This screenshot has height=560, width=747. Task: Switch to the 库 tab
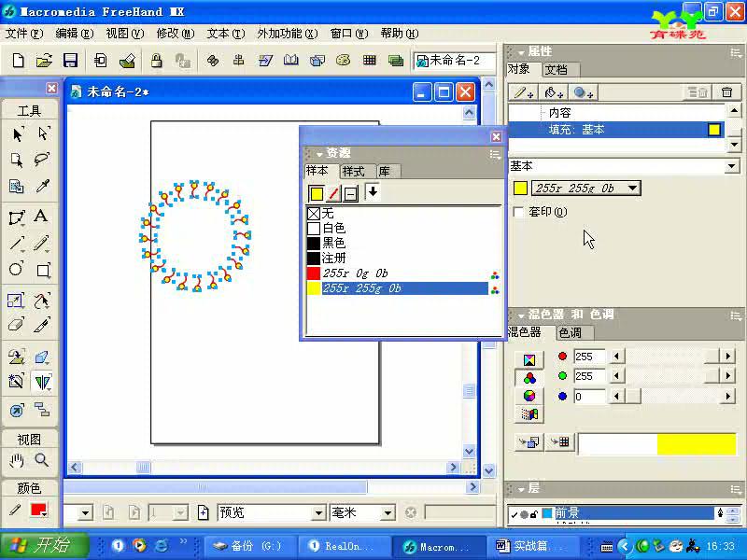click(x=385, y=172)
